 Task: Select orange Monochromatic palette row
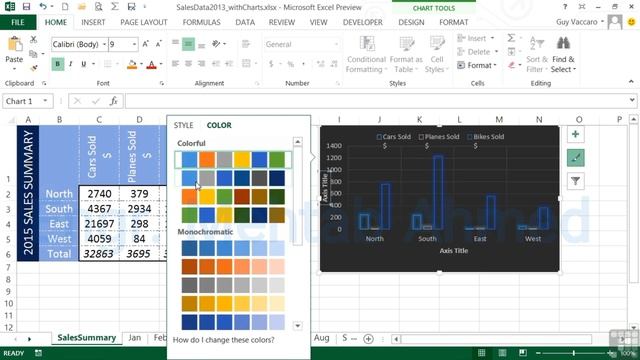coord(233,266)
